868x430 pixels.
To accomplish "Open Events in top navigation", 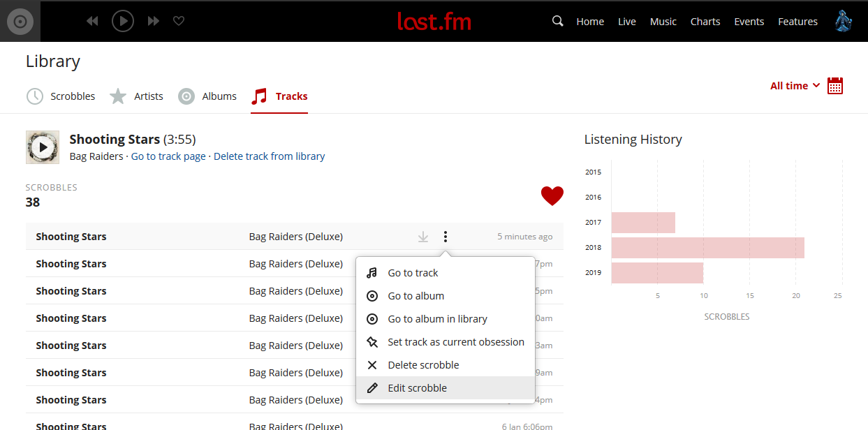I will point(749,22).
